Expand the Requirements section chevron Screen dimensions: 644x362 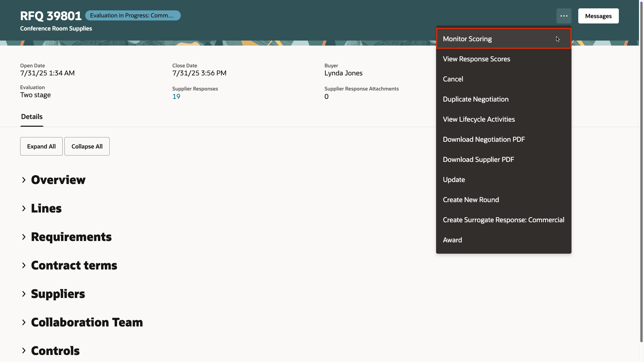[x=24, y=237]
